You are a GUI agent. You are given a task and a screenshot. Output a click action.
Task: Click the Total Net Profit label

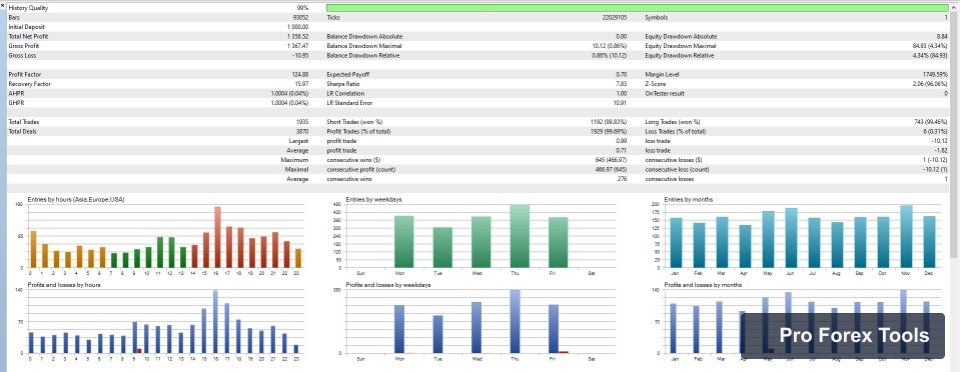(x=28, y=37)
